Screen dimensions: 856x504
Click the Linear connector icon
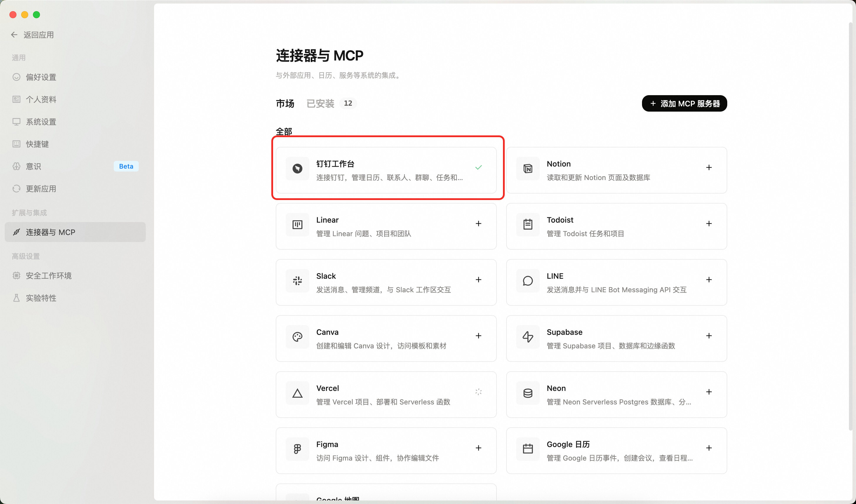pyautogui.click(x=297, y=224)
